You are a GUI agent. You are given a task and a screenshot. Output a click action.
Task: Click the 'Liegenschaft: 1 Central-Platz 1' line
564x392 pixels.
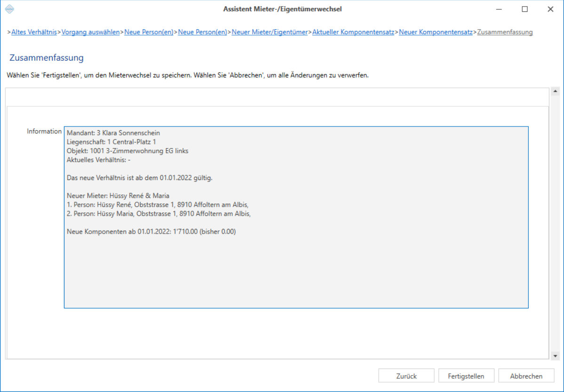(111, 142)
